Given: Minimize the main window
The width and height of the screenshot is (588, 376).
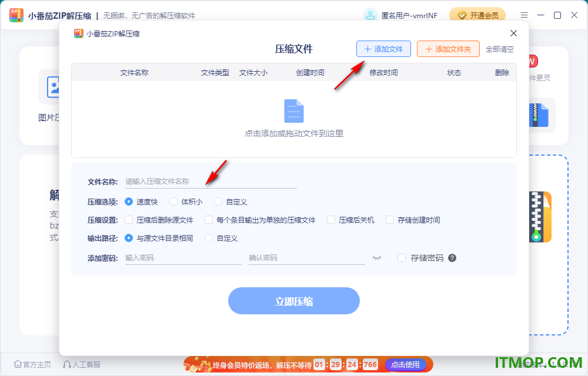Looking at the screenshot, I should [541, 15].
